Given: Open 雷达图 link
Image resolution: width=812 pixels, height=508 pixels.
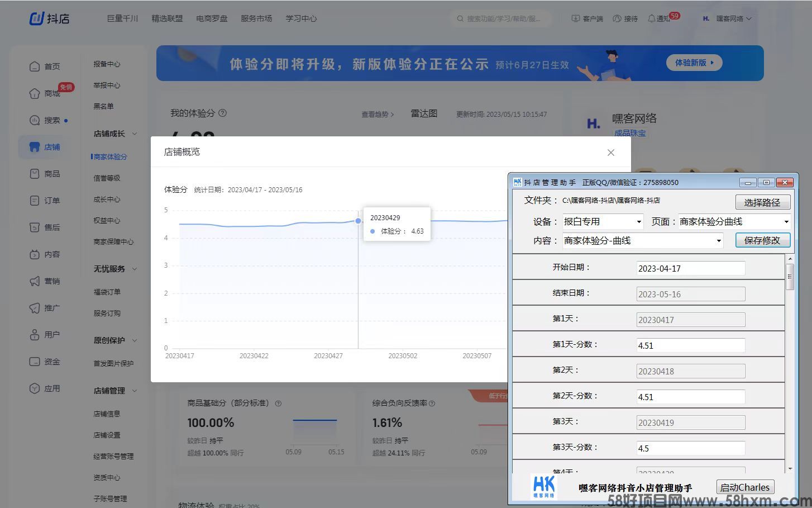Looking at the screenshot, I should click(x=424, y=113).
